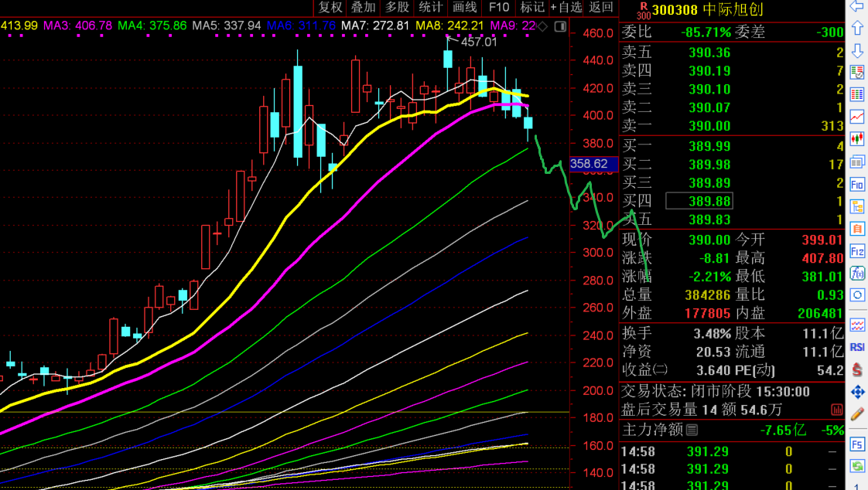Click the 委比 value -85.71%
Viewport: 868px width, 490px height.
click(706, 32)
